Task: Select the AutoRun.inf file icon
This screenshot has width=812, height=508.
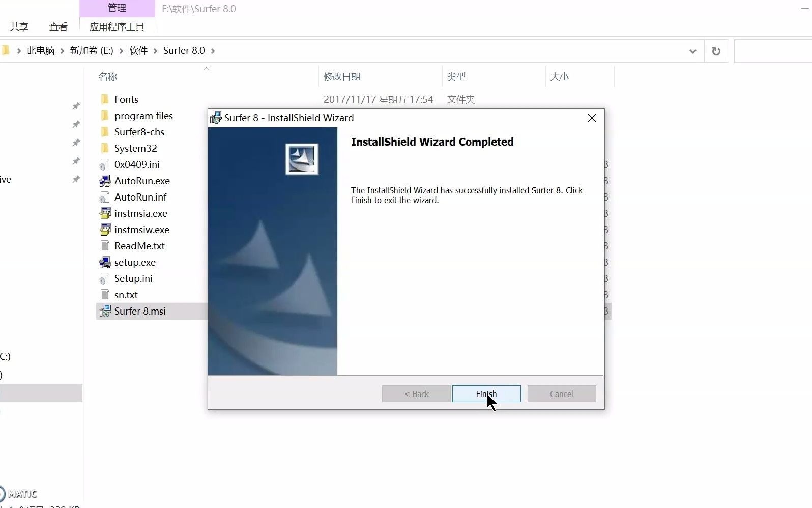Action: tap(105, 197)
